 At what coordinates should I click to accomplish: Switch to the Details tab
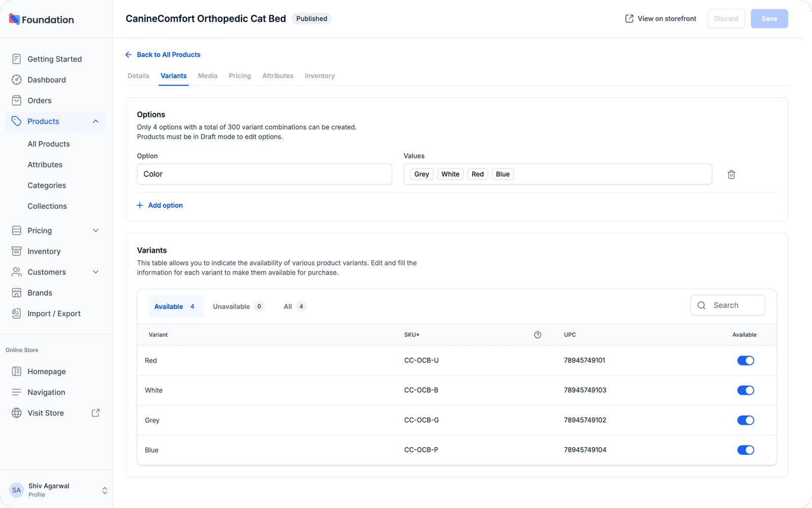(139, 76)
